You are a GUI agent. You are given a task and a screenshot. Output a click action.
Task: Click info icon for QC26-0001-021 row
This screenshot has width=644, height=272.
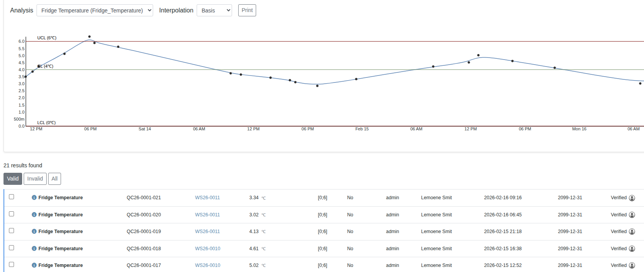pos(34,198)
